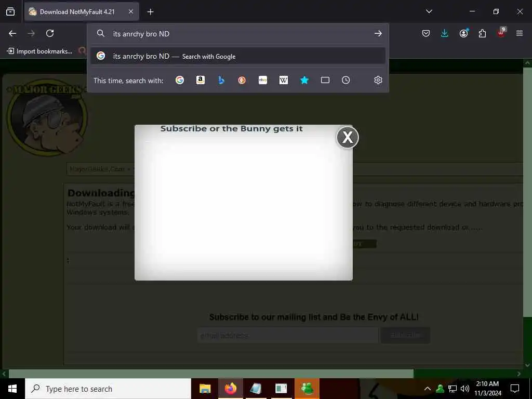The image size is (532, 399).
Task: Show hidden system tray icons
Action: click(428, 389)
